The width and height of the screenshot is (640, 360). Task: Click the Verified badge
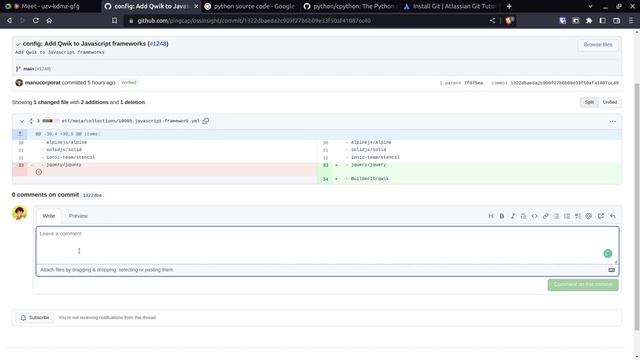tap(129, 82)
